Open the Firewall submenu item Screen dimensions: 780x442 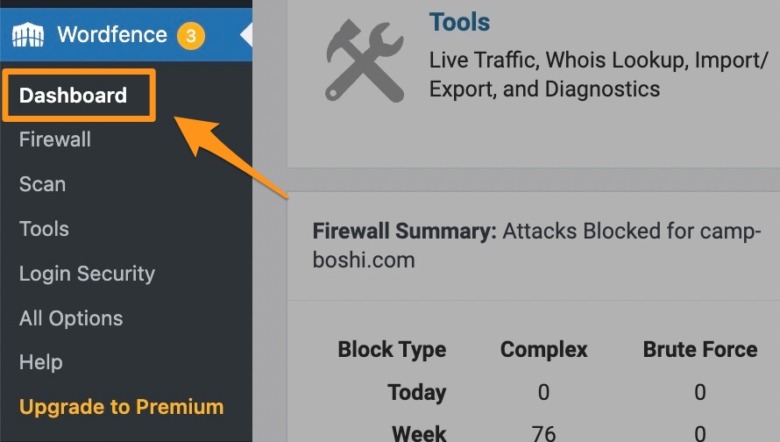pos(55,140)
